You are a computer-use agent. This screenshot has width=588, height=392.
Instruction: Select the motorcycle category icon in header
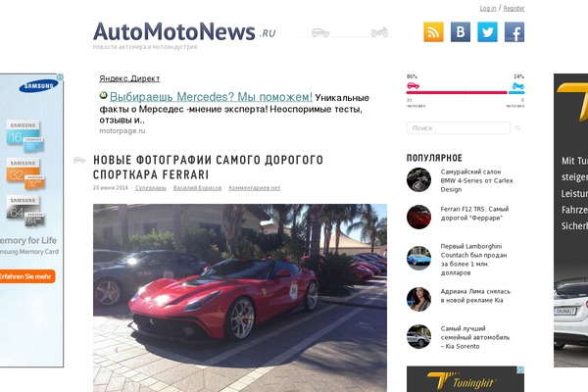click(379, 32)
